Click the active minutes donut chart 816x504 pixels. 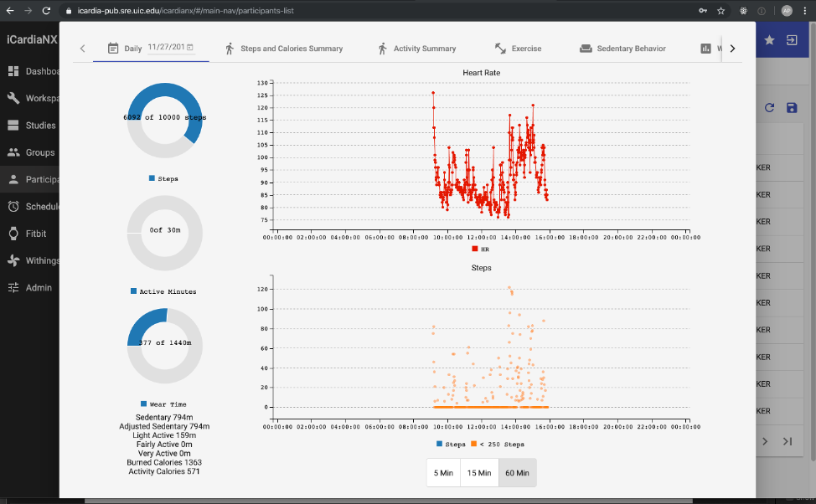click(x=165, y=233)
